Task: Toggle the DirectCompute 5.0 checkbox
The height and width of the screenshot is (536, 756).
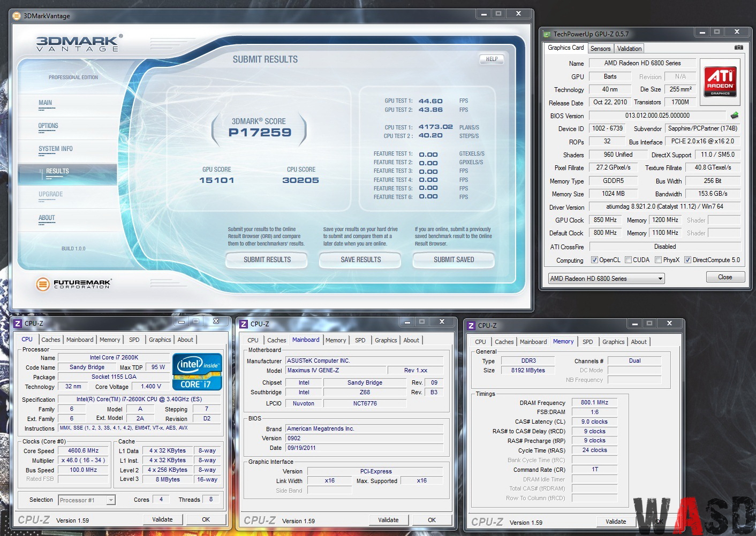Action: point(687,260)
